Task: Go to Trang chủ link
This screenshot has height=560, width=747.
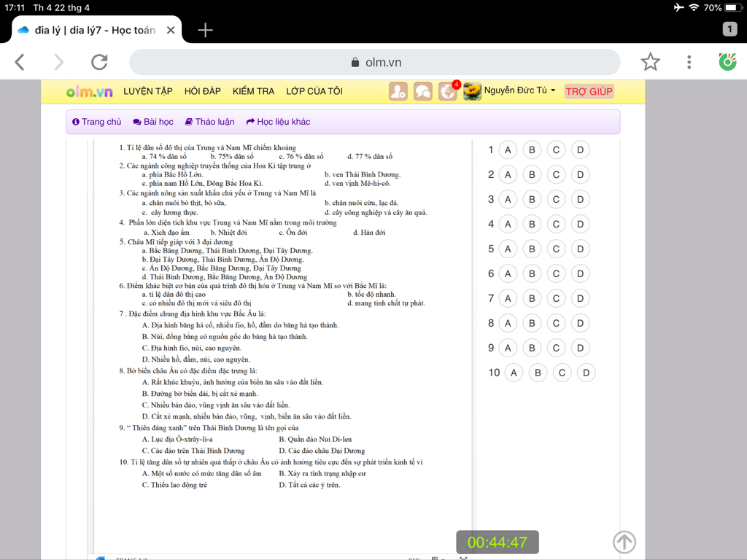Action: point(97,122)
